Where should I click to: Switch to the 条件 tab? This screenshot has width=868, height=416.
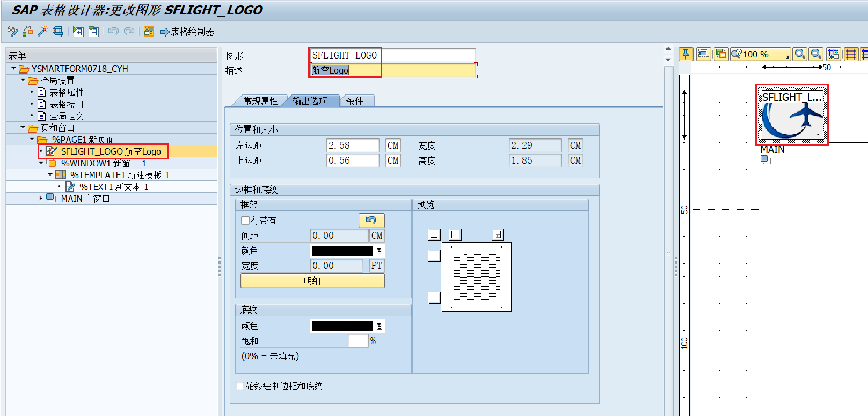click(354, 101)
